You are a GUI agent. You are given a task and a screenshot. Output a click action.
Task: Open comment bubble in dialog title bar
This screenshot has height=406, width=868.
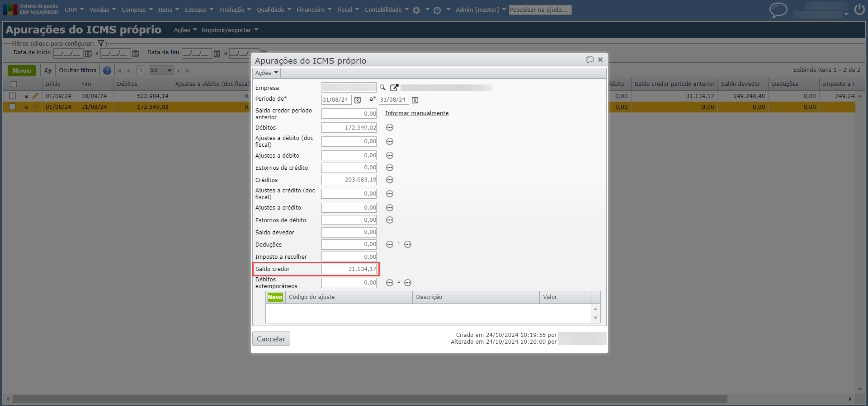coord(590,60)
